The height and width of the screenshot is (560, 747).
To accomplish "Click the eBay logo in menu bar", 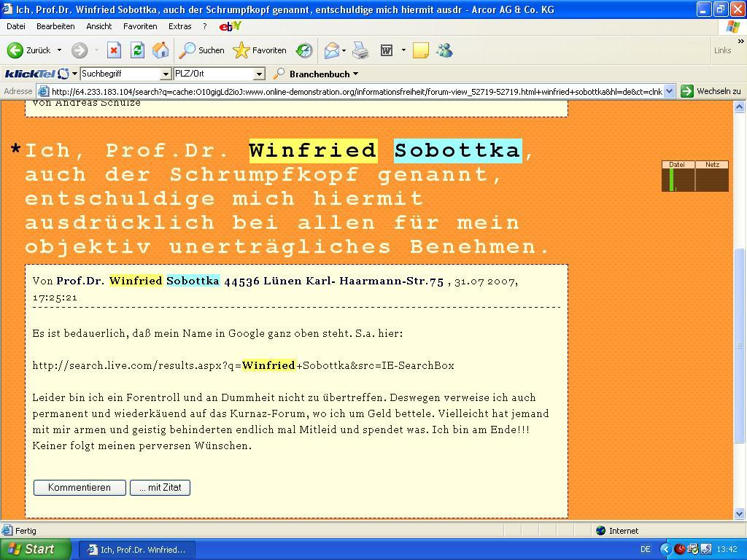I will (231, 27).
